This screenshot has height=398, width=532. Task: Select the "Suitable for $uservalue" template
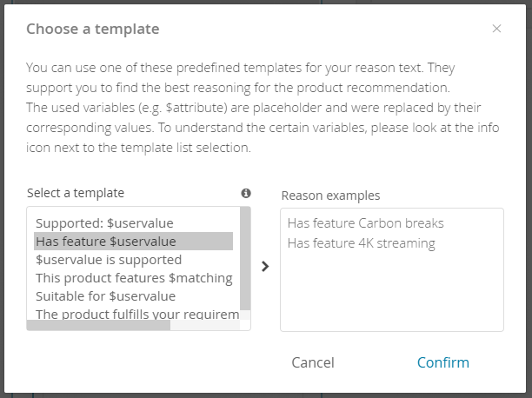(x=105, y=296)
